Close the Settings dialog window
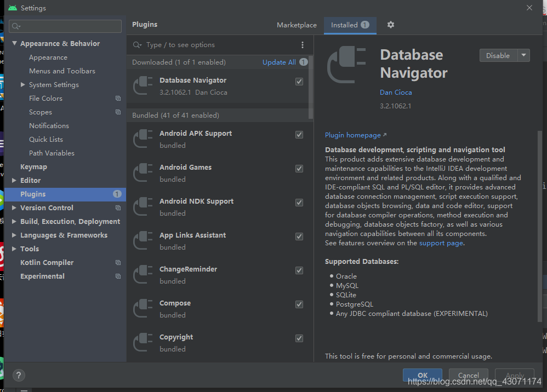The image size is (547, 392). 529,8
